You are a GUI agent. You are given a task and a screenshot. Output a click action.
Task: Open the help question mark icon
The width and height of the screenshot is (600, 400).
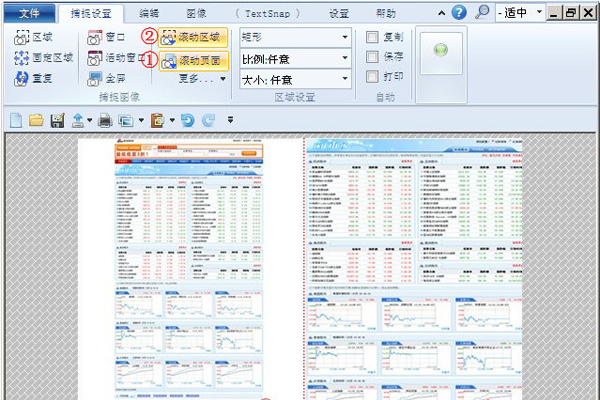coord(459,12)
